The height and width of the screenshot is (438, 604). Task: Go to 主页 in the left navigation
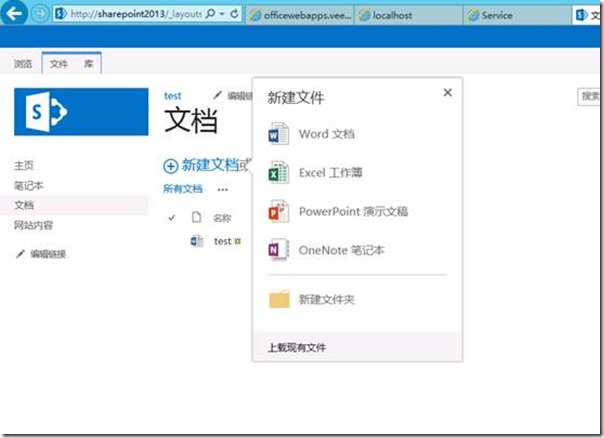click(x=24, y=166)
